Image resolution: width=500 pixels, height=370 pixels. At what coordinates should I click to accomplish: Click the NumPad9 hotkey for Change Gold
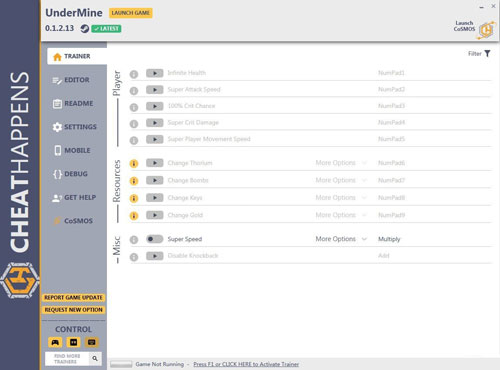pyautogui.click(x=391, y=215)
